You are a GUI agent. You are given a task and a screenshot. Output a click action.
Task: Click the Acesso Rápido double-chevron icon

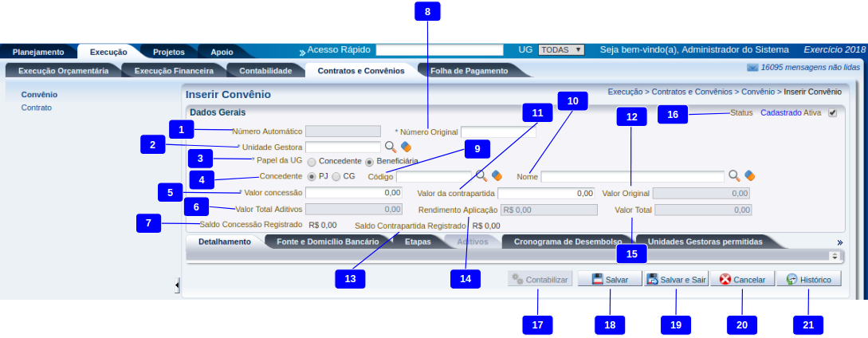[x=302, y=51]
